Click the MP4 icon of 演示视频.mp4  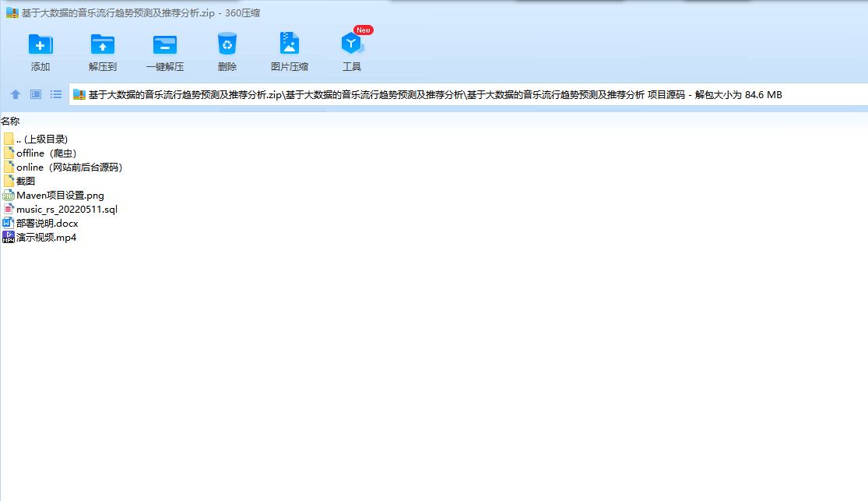point(9,237)
